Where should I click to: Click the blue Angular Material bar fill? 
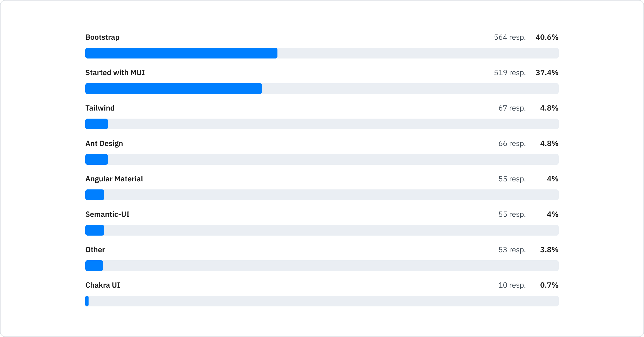pos(95,195)
